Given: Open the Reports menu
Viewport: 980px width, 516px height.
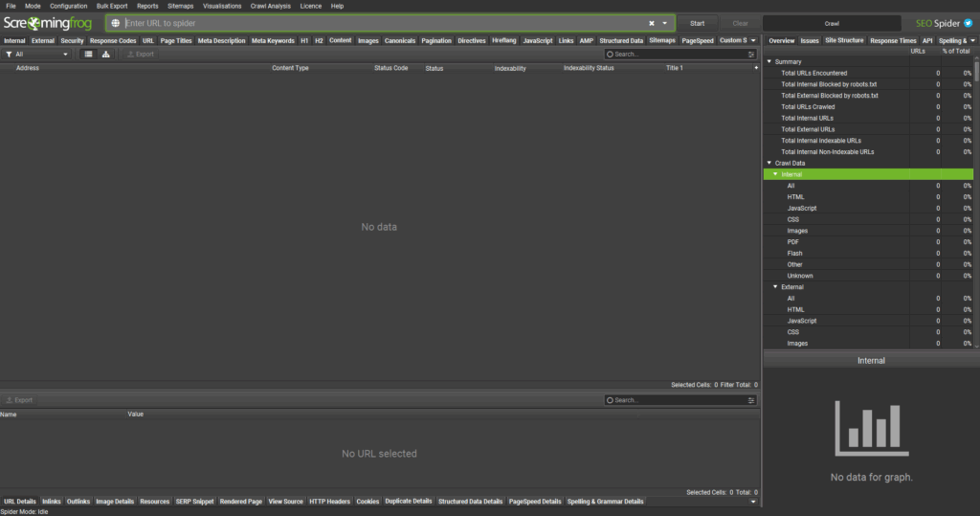Looking at the screenshot, I should pyautogui.click(x=147, y=6).
